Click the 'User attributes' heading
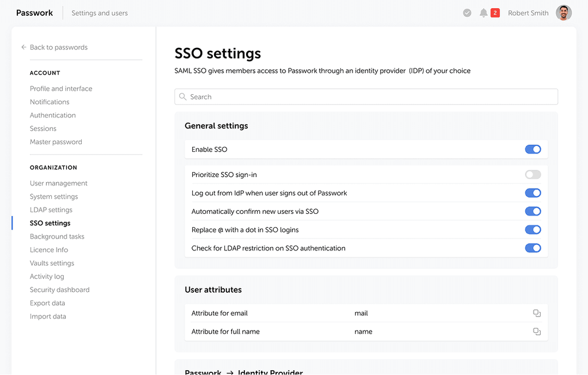 point(213,290)
